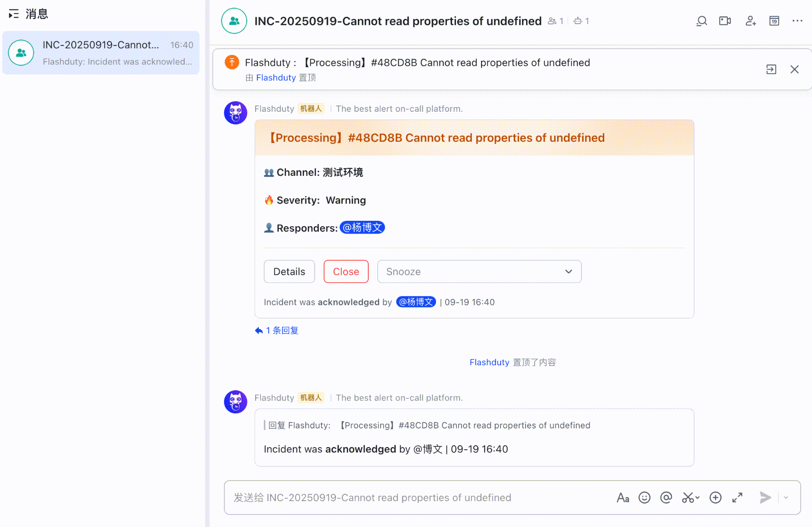
Task: Select the INC-20250919-Cannot conversation in list
Action: pyautogui.click(x=101, y=53)
